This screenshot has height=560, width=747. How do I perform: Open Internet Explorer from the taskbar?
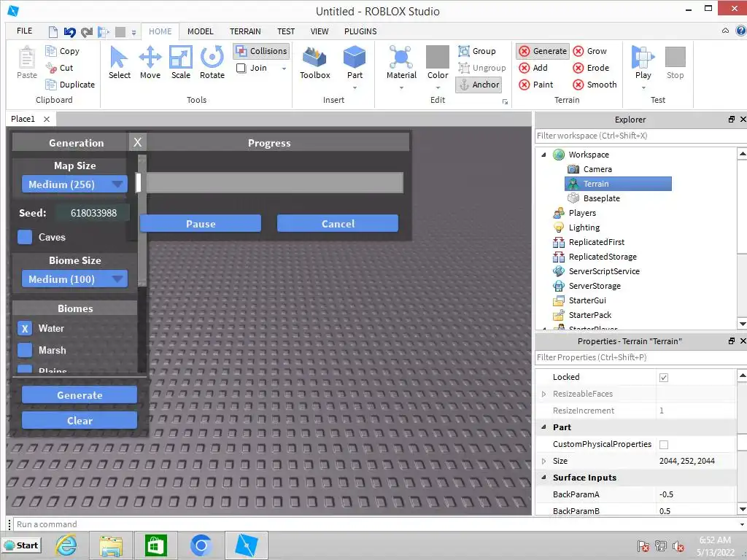pyautogui.click(x=66, y=545)
